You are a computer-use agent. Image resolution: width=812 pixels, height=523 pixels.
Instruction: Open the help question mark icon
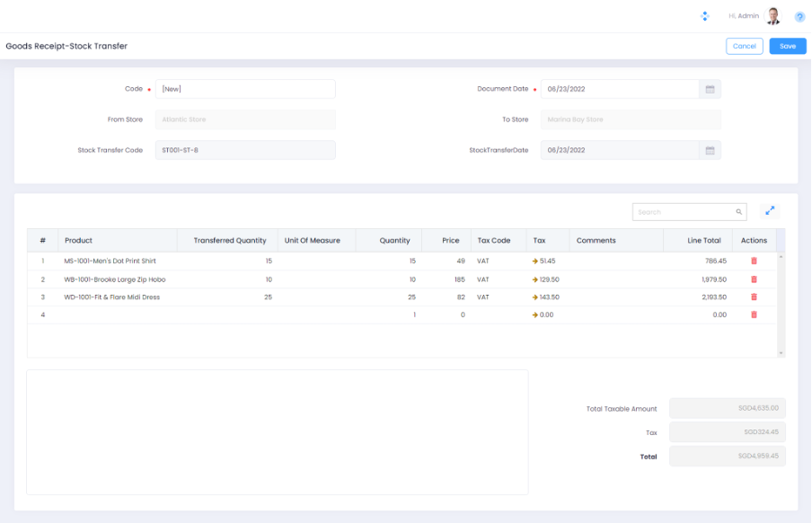[x=799, y=16]
